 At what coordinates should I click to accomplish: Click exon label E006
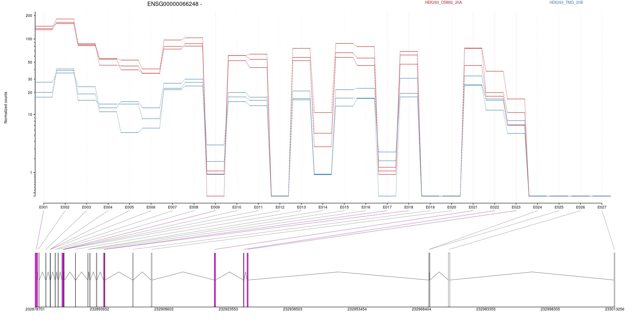[151, 207]
